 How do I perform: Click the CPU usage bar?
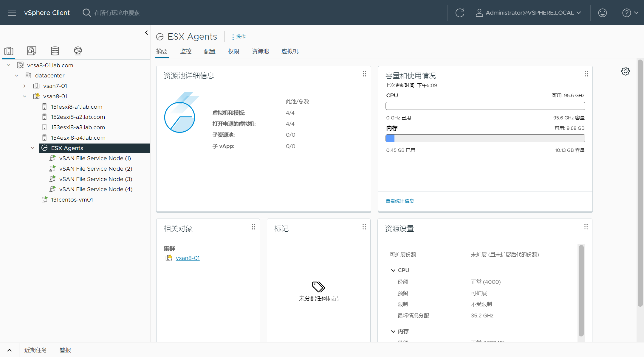(485, 106)
